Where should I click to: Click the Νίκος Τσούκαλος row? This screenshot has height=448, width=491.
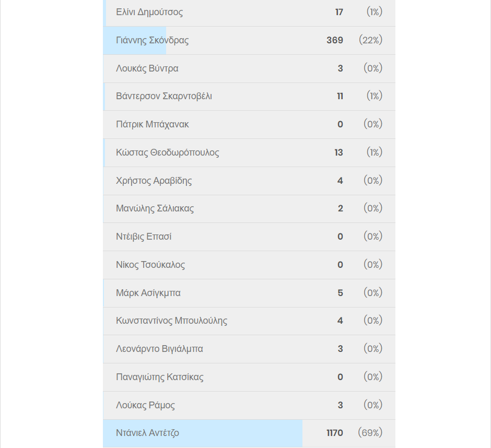coord(249,265)
